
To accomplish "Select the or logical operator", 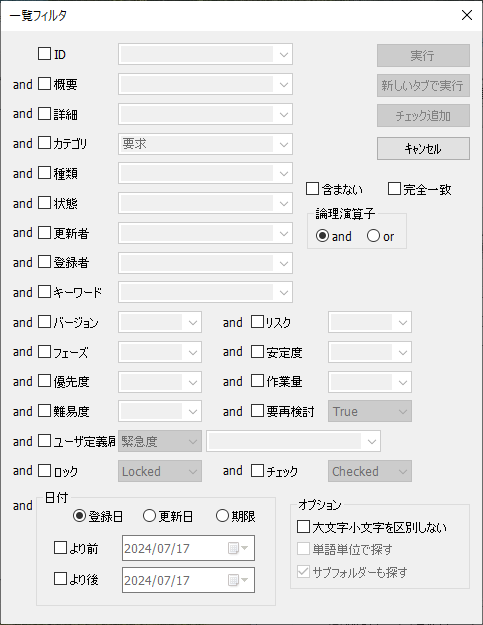I will tap(373, 236).
